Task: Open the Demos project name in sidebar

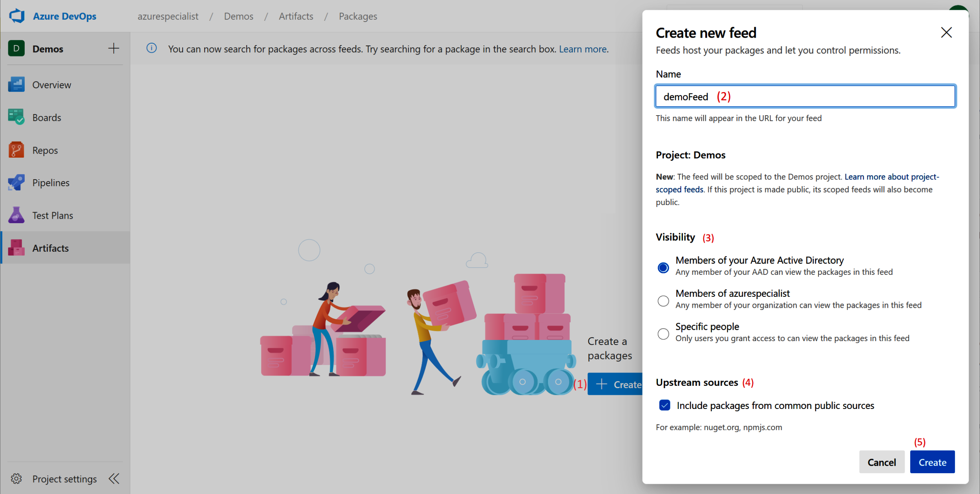Action: pyautogui.click(x=48, y=49)
